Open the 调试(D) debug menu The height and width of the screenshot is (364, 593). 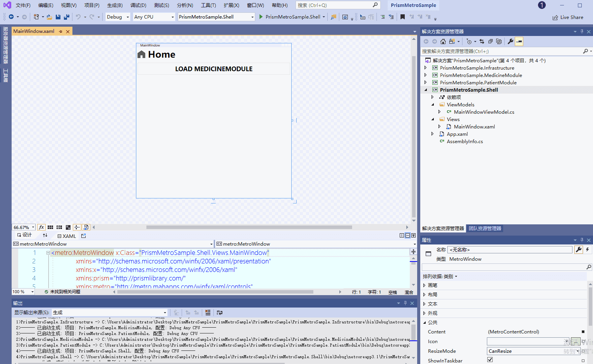(138, 5)
